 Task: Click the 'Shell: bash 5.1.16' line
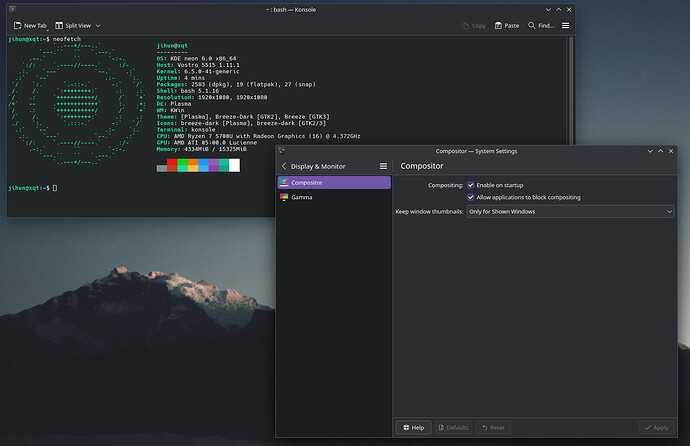(187, 91)
